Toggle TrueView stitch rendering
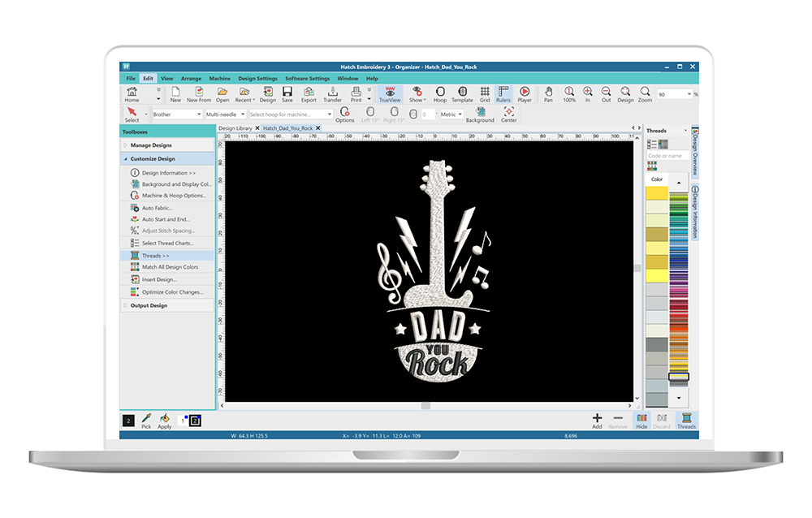This screenshot has height=518, width=812. 390,94
